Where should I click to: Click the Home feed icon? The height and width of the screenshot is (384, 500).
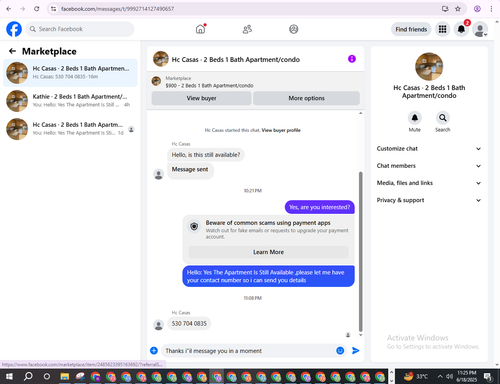200,29
